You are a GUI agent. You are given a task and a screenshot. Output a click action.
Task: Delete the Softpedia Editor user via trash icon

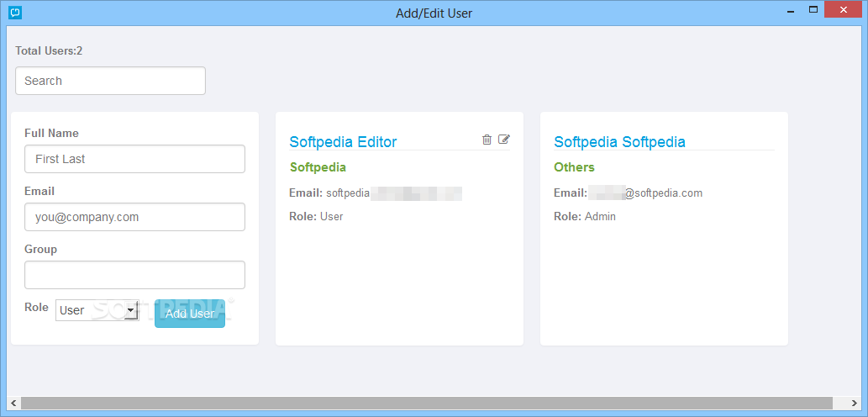(487, 140)
